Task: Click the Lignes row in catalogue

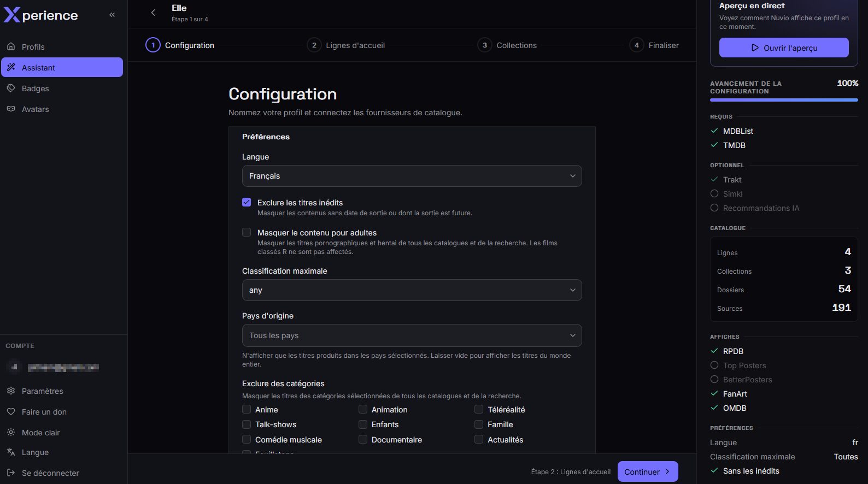Action: pos(784,252)
